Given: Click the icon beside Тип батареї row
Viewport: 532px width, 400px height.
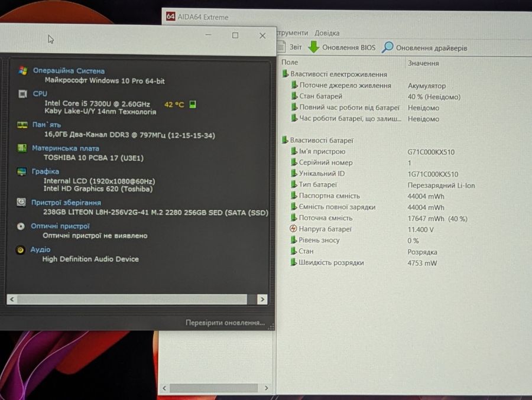Looking at the screenshot, I should point(294,184).
